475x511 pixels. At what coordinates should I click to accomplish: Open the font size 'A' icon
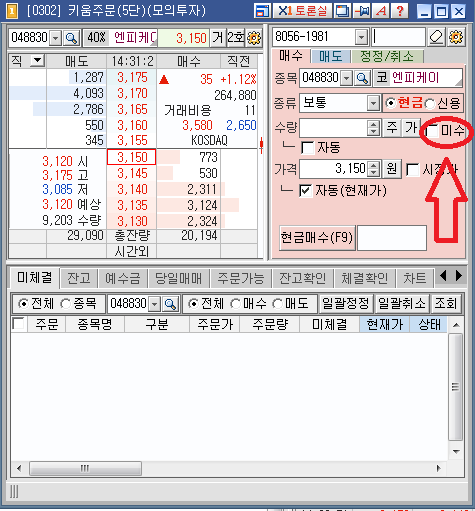pyautogui.click(x=381, y=11)
